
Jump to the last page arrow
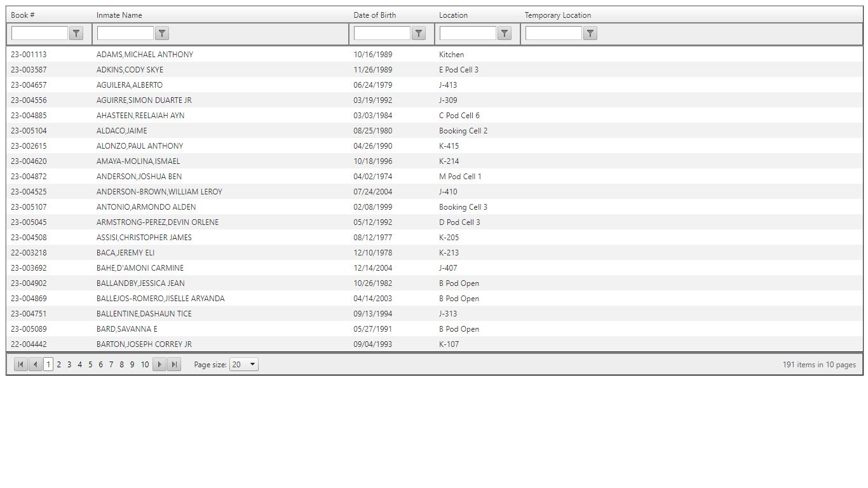pyautogui.click(x=174, y=364)
